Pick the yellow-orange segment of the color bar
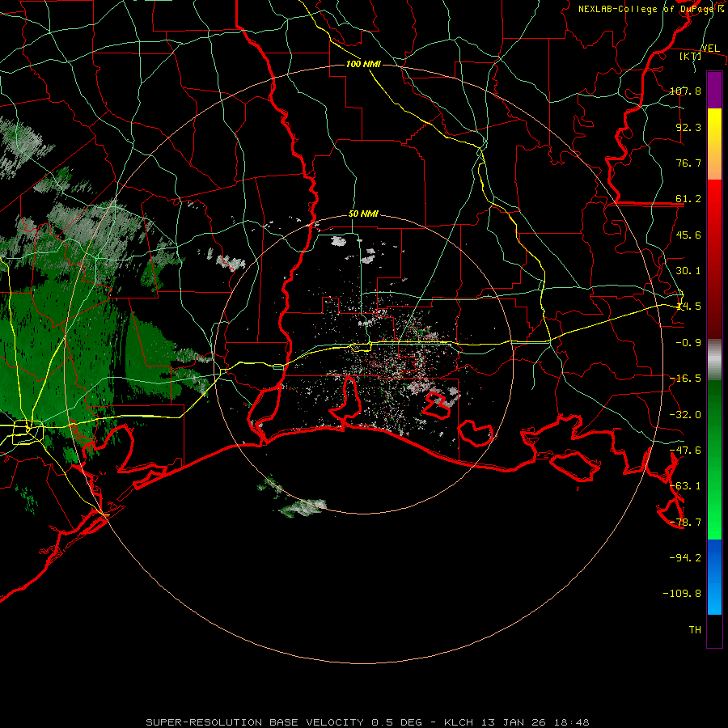This screenshot has width=728, height=728. coord(714,144)
